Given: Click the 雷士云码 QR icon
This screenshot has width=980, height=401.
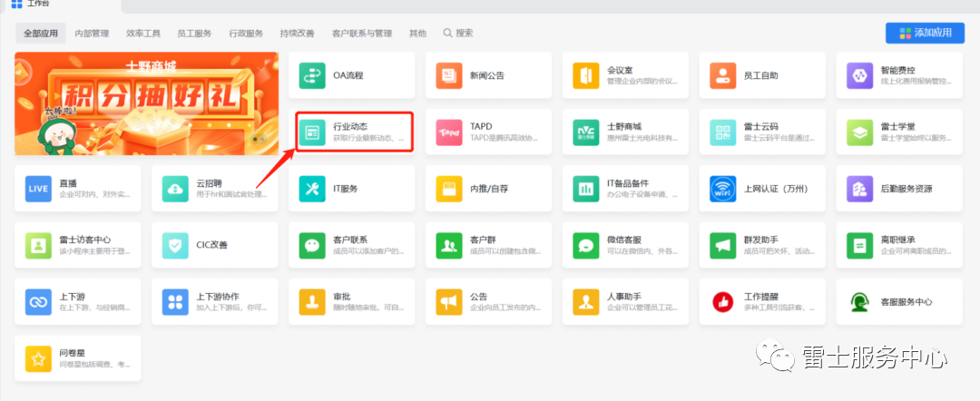Looking at the screenshot, I should 722,132.
